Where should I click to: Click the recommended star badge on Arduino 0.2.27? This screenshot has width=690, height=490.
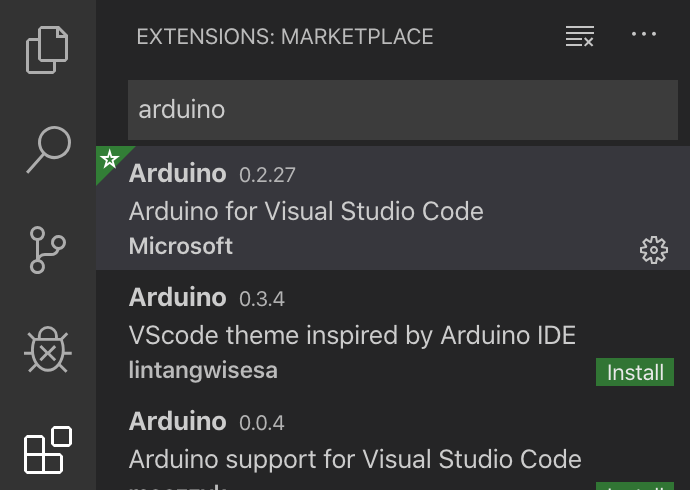(x=110, y=159)
